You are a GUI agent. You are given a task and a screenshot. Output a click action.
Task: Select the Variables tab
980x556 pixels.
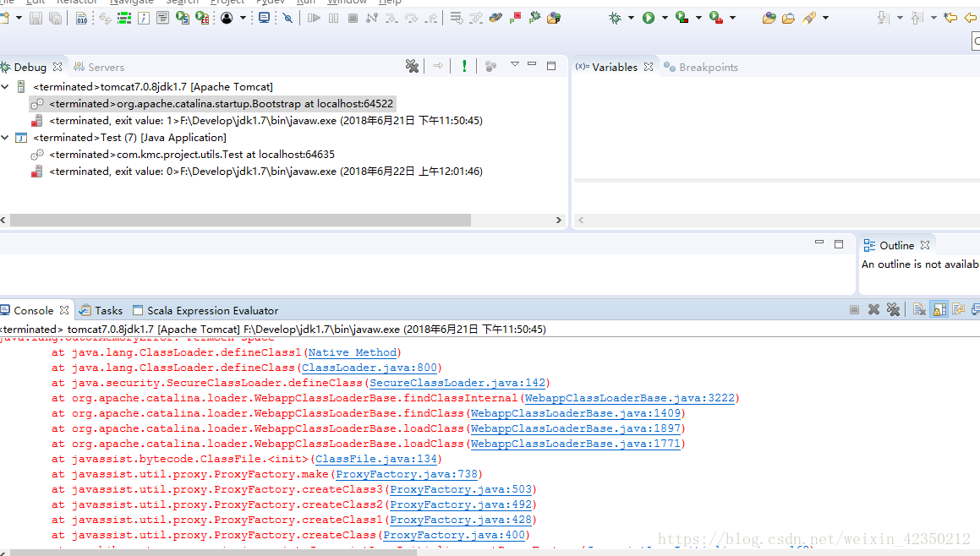point(607,67)
